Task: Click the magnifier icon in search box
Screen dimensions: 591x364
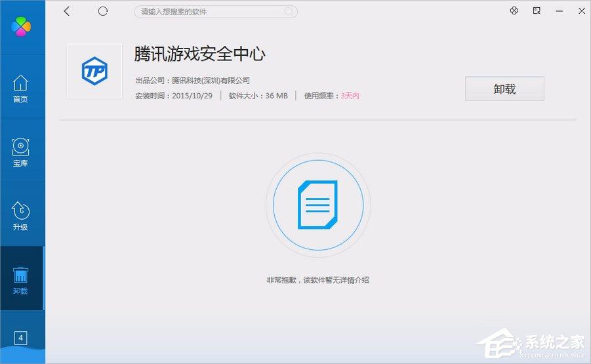Action: (x=289, y=12)
